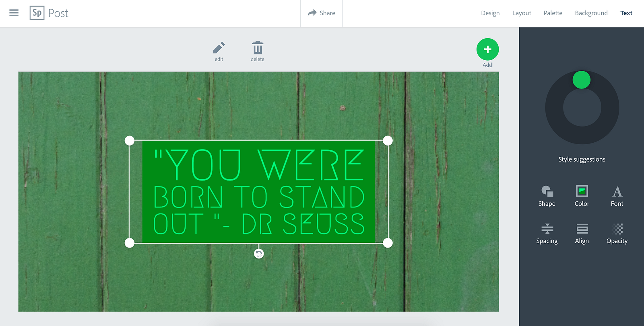
Task: Click the bottom-left resize handle of text box
Action: [x=130, y=243]
